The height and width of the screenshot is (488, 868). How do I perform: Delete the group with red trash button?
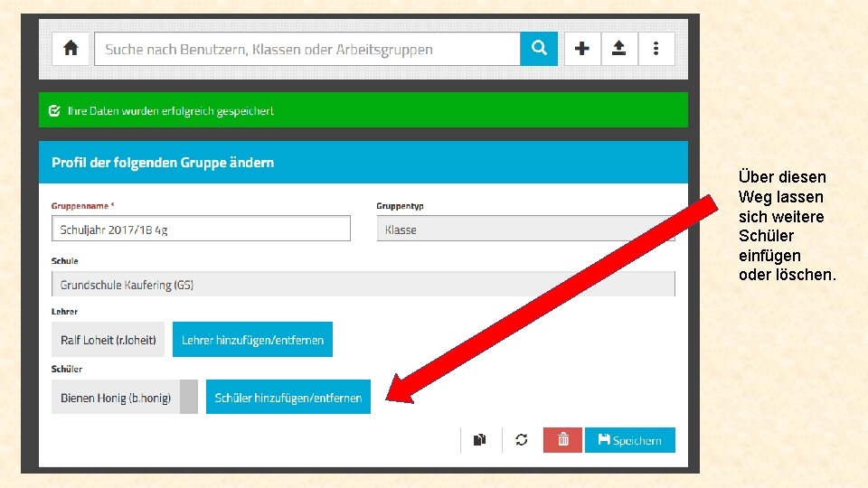(x=562, y=440)
